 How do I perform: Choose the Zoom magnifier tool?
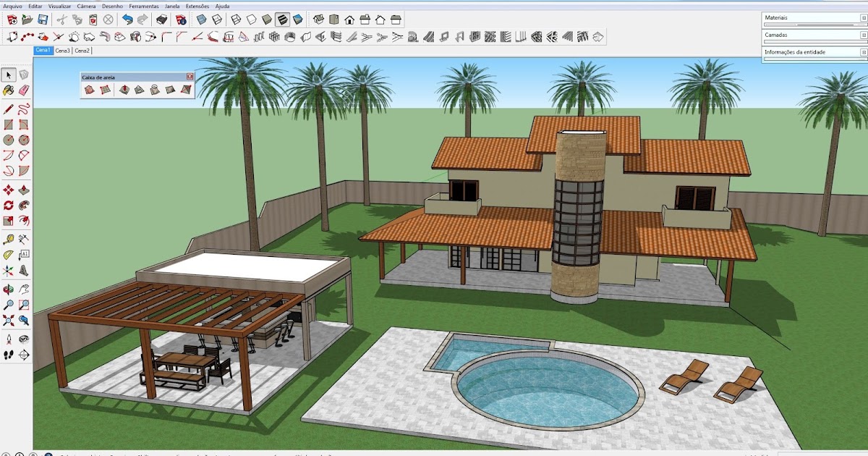coord(9,305)
